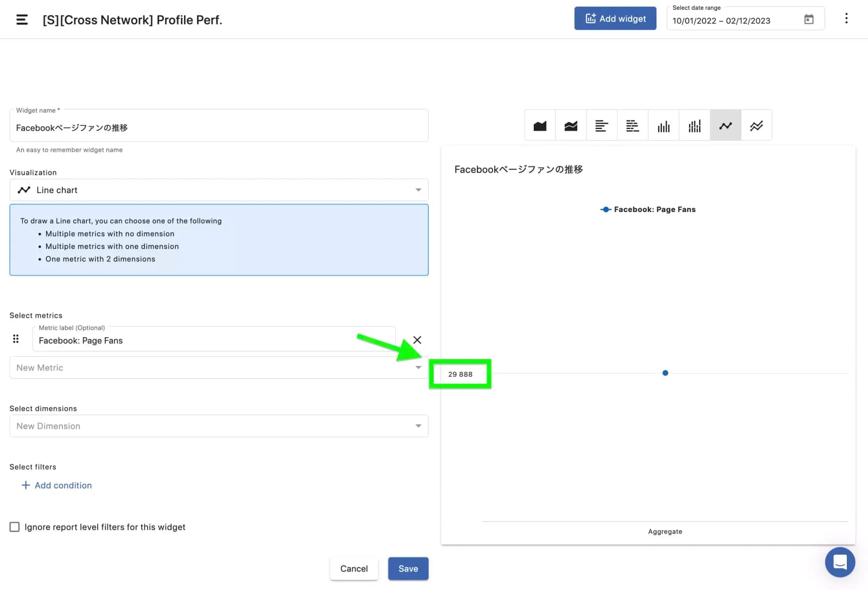Click the Widget name text field
This screenshot has width=868, height=590.
(x=219, y=128)
